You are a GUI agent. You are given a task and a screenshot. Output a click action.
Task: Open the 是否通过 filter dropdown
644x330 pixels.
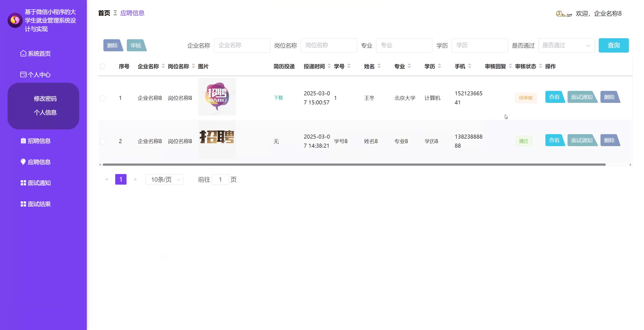tap(566, 46)
